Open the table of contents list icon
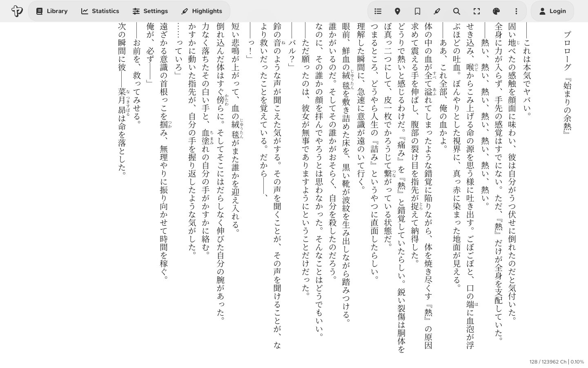 tap(378, 11)
